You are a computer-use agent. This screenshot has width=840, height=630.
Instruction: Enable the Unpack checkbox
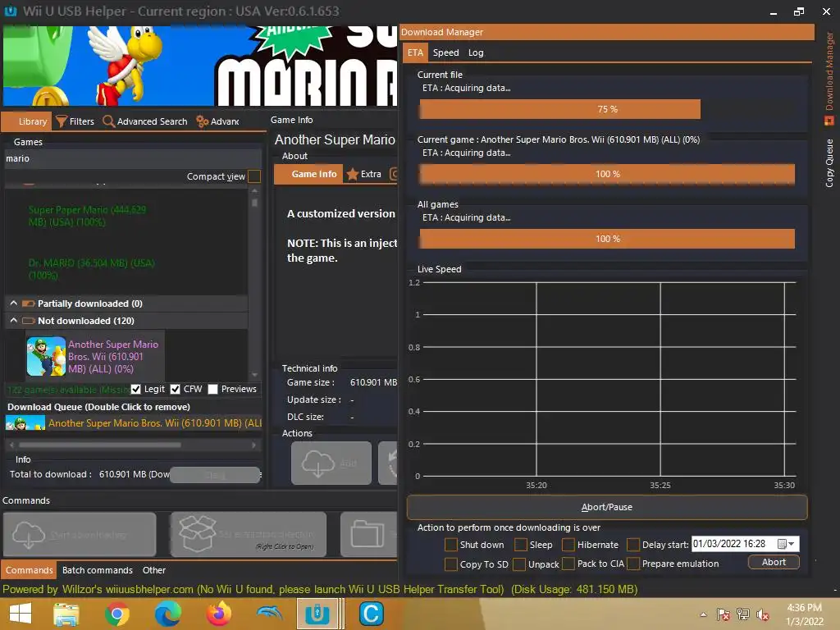[519, 564]
